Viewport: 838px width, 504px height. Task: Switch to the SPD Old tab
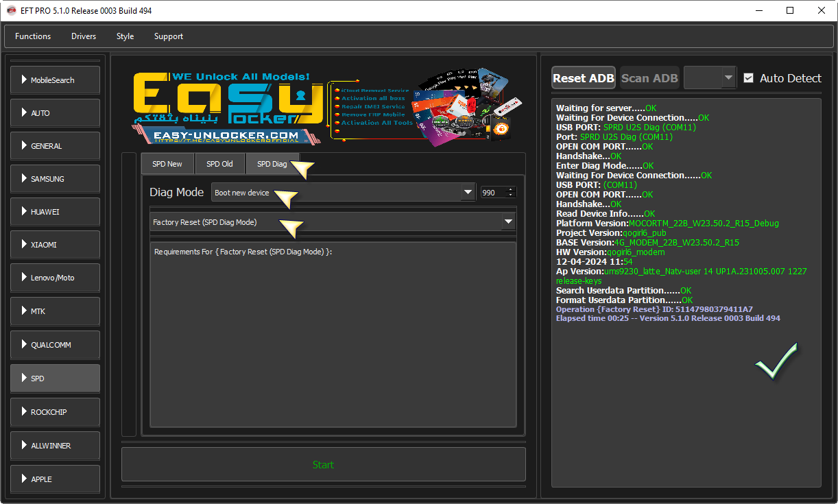(x=219, y=164)
